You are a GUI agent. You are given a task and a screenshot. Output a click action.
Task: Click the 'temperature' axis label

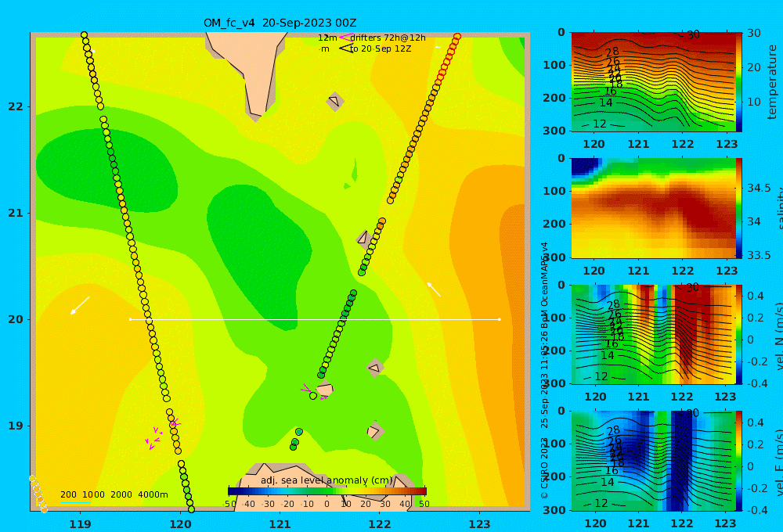coord(773,82)
